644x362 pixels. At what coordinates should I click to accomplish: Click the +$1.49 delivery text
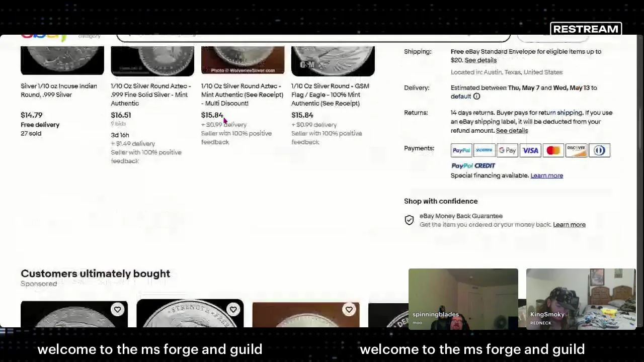pyautogui.click(x=133, y=144)
